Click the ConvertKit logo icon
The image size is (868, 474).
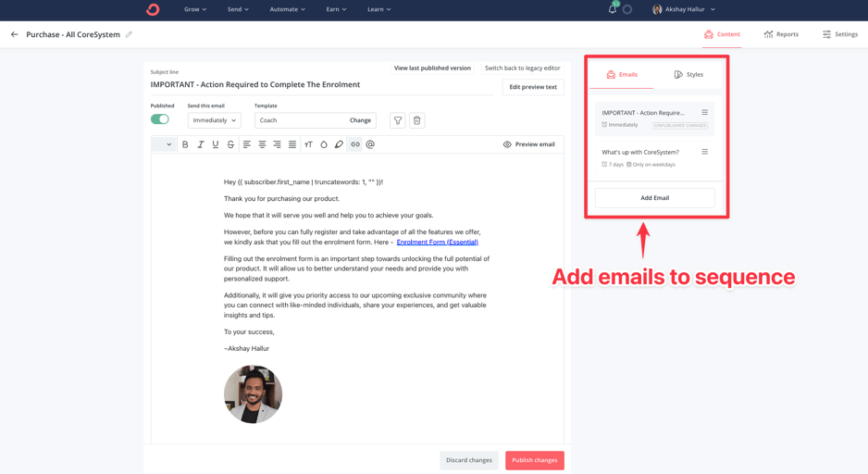point(153,9)
